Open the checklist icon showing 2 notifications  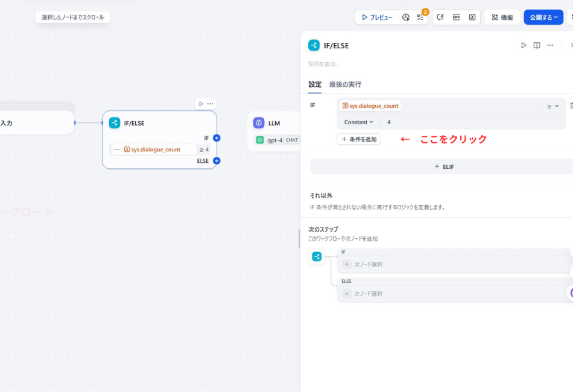pos(421,17)
